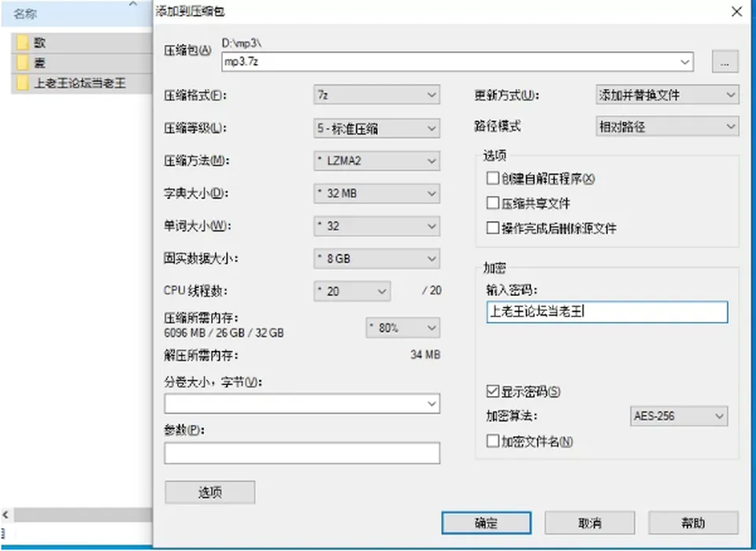Click the sort chevron above the 名称 column
Screen dimensions: 756x551
point(133,4)
